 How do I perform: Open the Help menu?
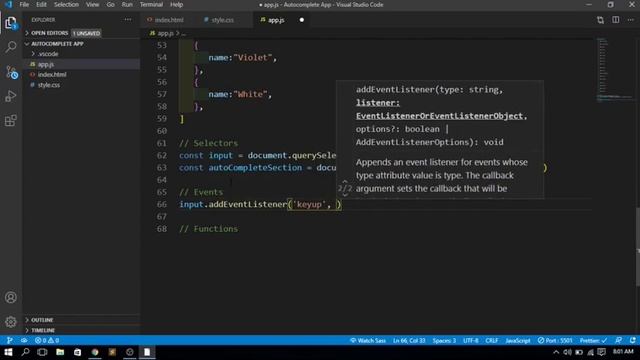click(x=176, y=4)
